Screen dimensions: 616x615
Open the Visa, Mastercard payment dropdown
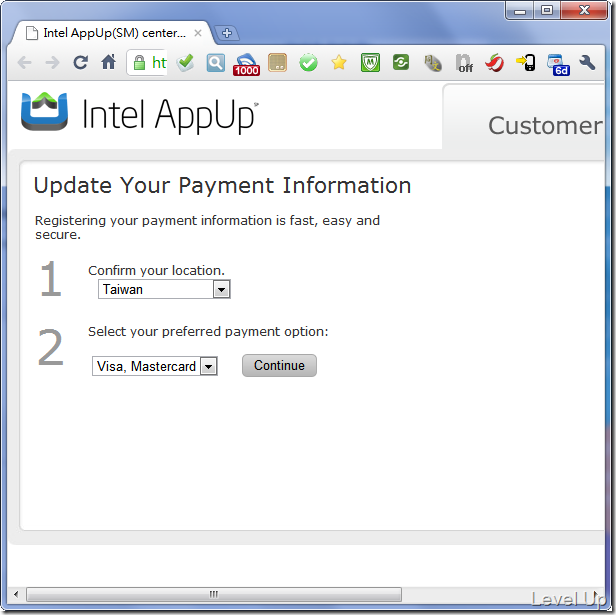pyautogui.click(x=155, y=366)
